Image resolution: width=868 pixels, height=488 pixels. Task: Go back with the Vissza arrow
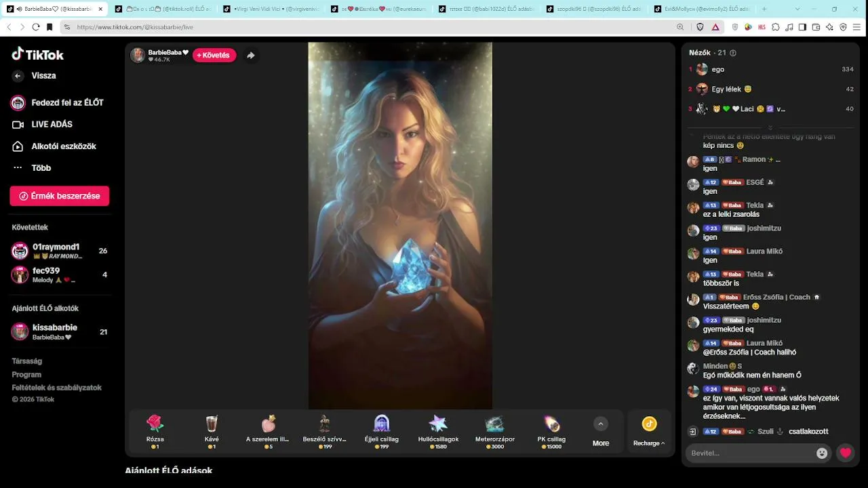[18, 76]
